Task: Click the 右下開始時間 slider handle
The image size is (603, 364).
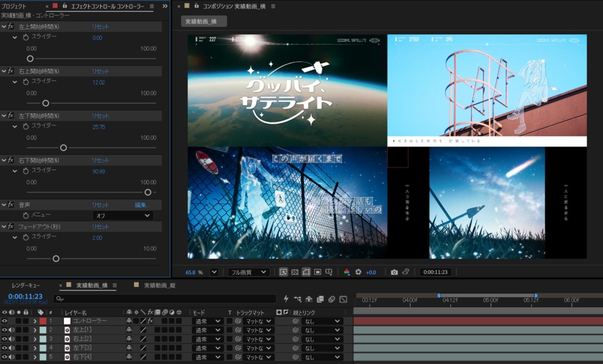Action: click(148, 192)
